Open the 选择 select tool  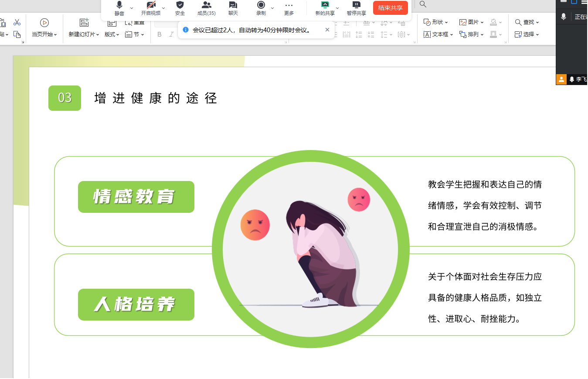(x=527, y=34)
